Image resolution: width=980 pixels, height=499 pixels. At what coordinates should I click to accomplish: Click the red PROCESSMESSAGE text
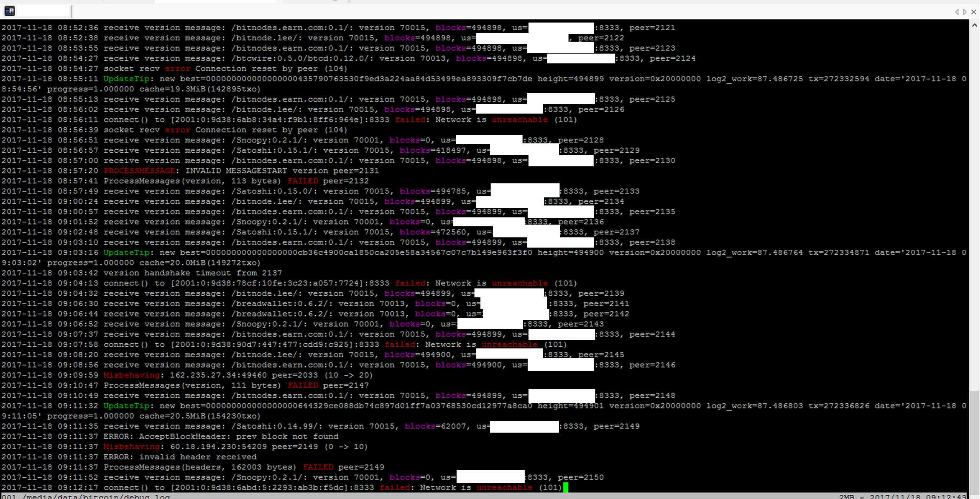pos(139,171)
